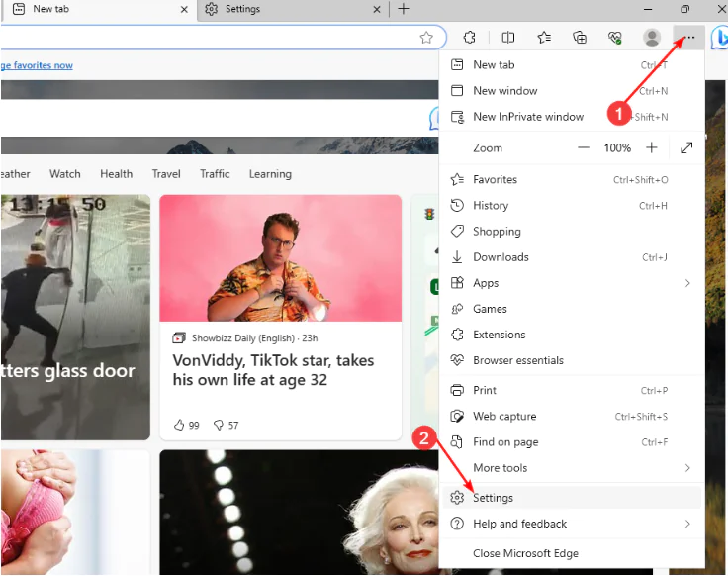
Task: Click the user profile avatar icon
Action: click(652, 38)
